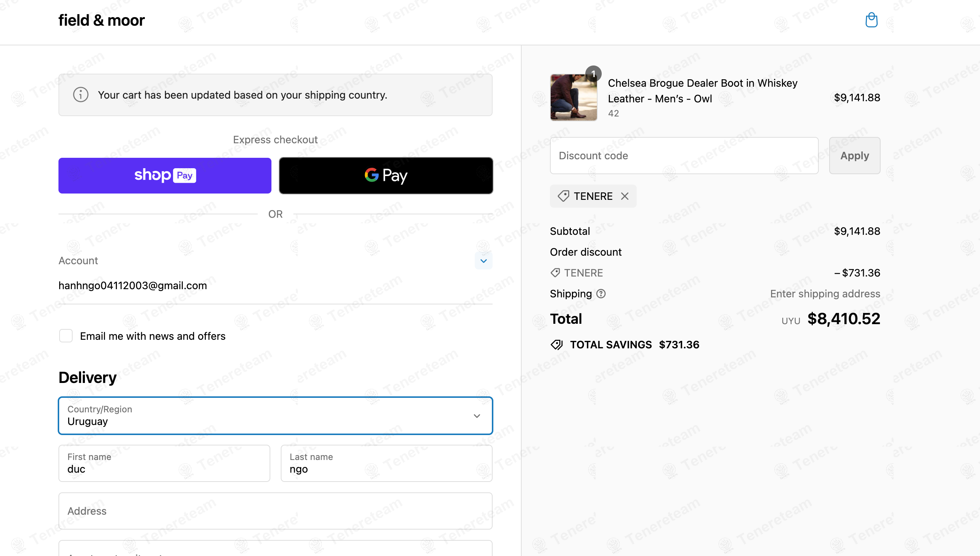Click the Account label
This screenshot has width=980, height=556.
pos(78,261)
